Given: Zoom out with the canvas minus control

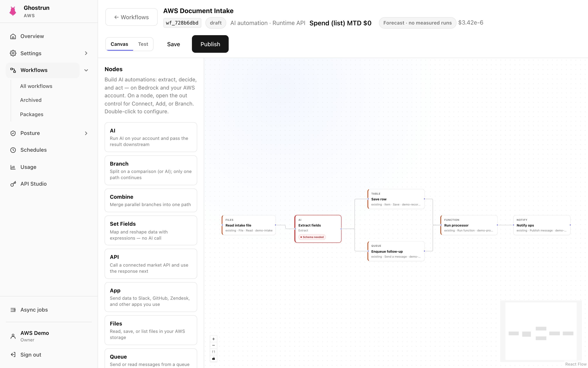Looking at the screenshot, I should 213,345.
